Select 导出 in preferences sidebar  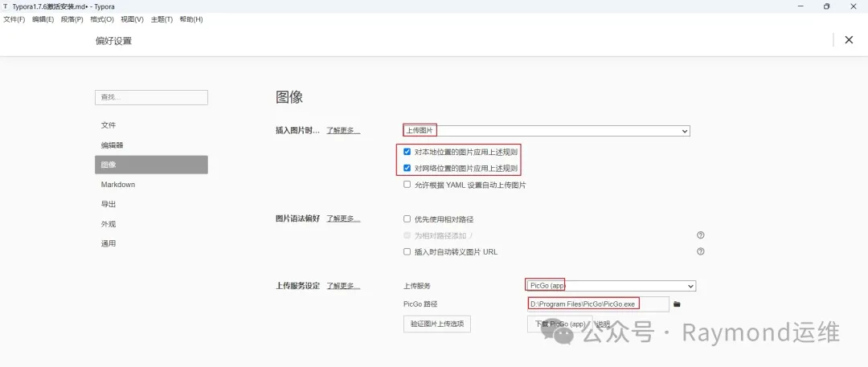[x=151, y=204]
